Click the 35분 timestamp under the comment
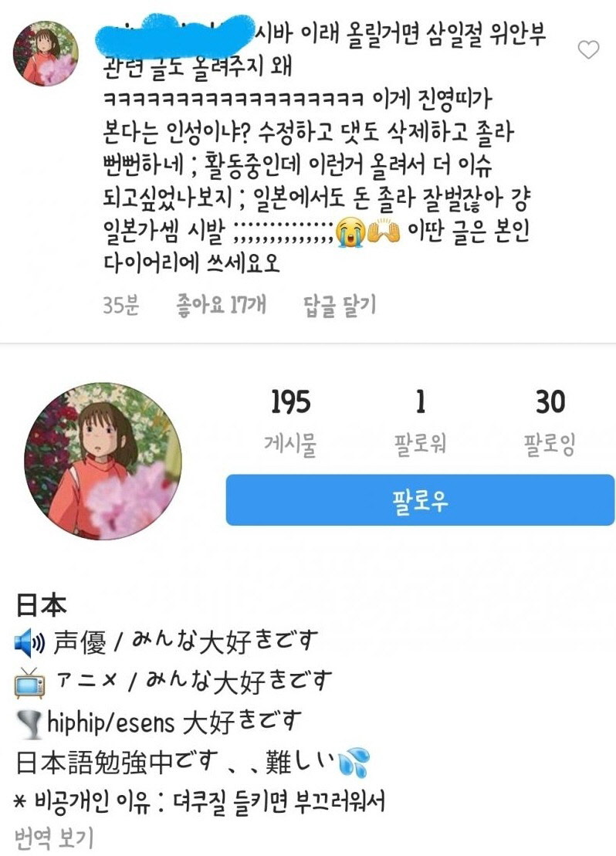Image resolution: width=616 pixels, height=856 pixels. pos(120,304)
